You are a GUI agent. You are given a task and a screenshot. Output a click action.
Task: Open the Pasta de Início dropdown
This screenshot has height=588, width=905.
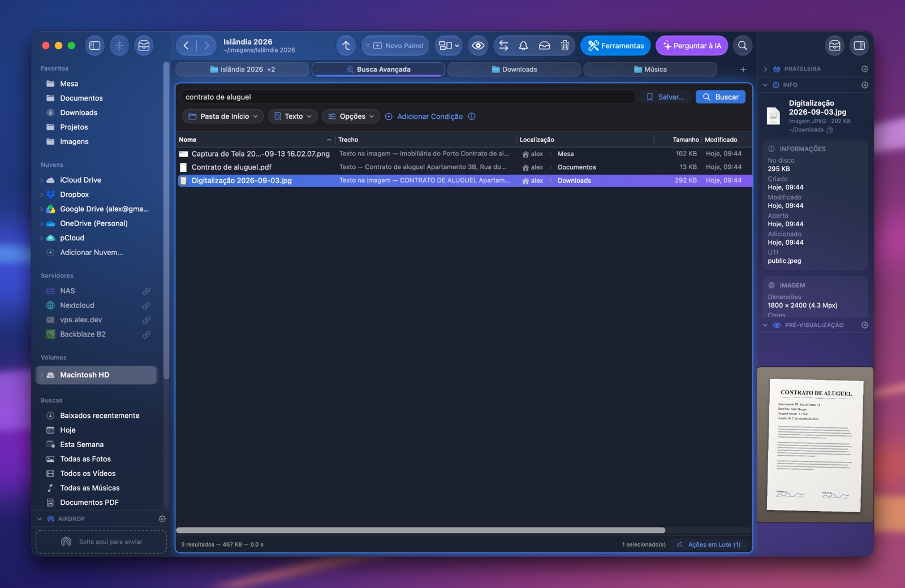pyautogui.click(x=223, y=116)
